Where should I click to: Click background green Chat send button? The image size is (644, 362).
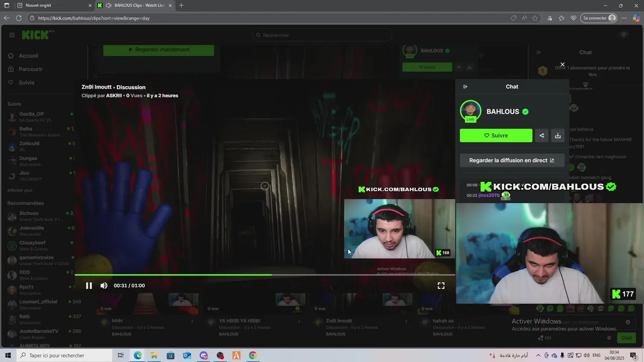tap(626, 338)
